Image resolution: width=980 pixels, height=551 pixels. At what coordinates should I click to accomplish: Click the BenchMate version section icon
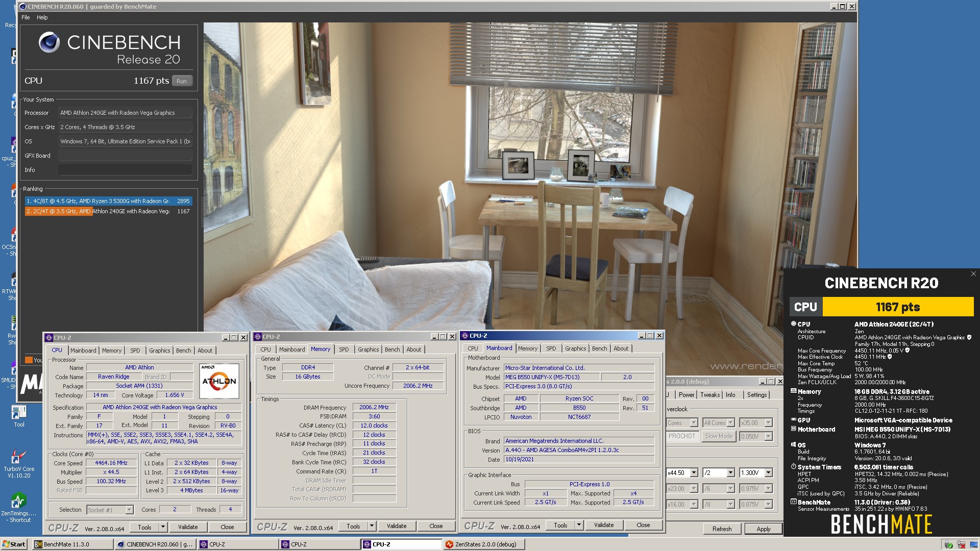(x=794, y=502)
